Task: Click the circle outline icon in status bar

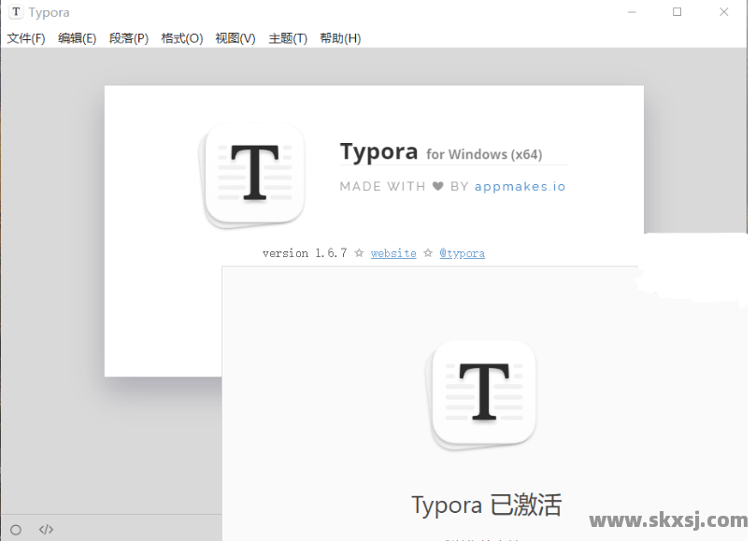Action: 15,529
